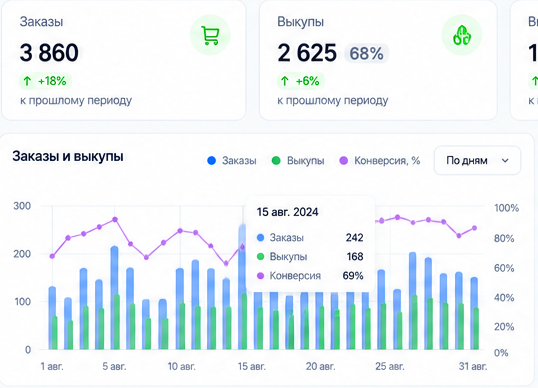Click the 100% label on right axis
The image size is (538, 388).
click(x=506, y=208)
